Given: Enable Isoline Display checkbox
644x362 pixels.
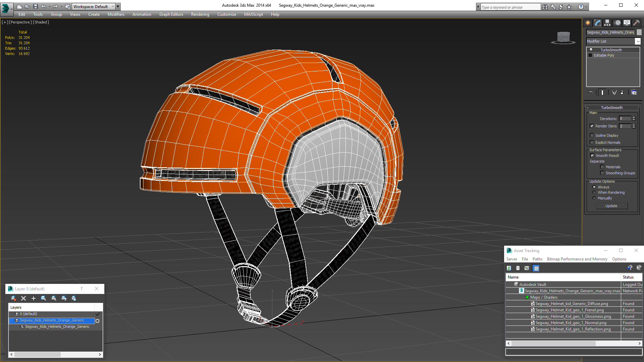Looking at the screenshot, I should (592, 135).
